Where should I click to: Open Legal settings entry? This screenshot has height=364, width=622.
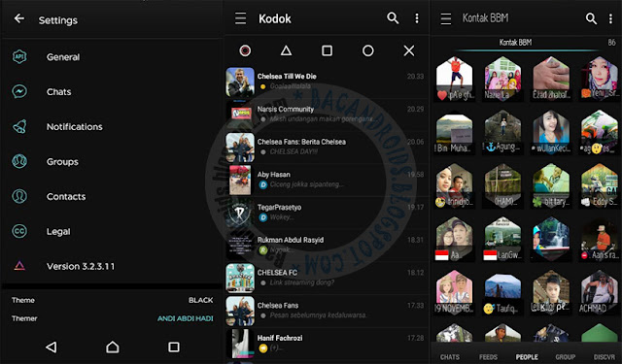tap(113, 231)
